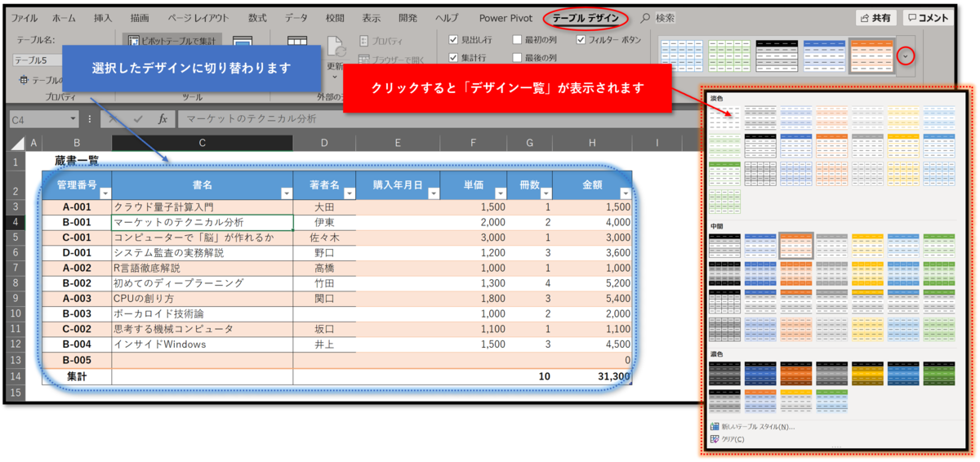Click the confirm checkmark in formula bar
The height and width of the screenshot is (462, 980).
tap(137, 118)
